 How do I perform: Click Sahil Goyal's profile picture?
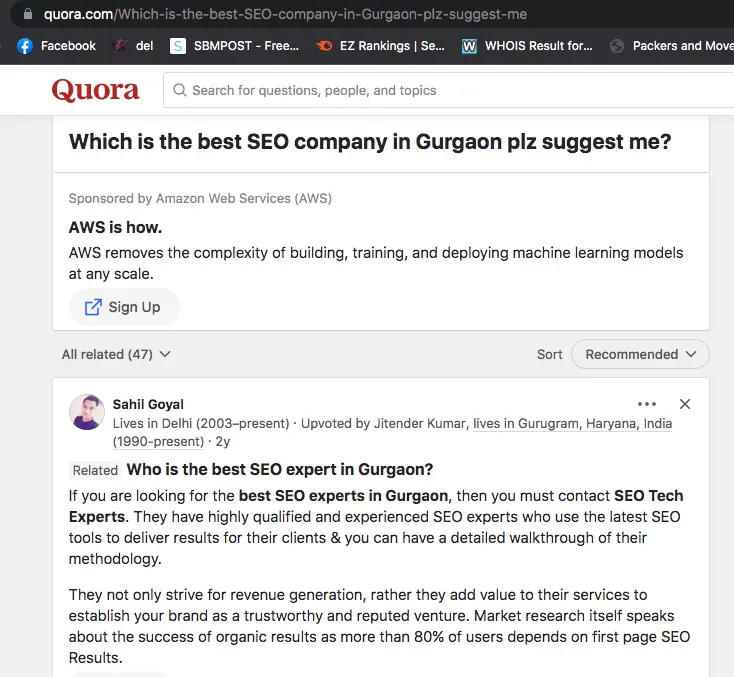(x=86, y=412)
